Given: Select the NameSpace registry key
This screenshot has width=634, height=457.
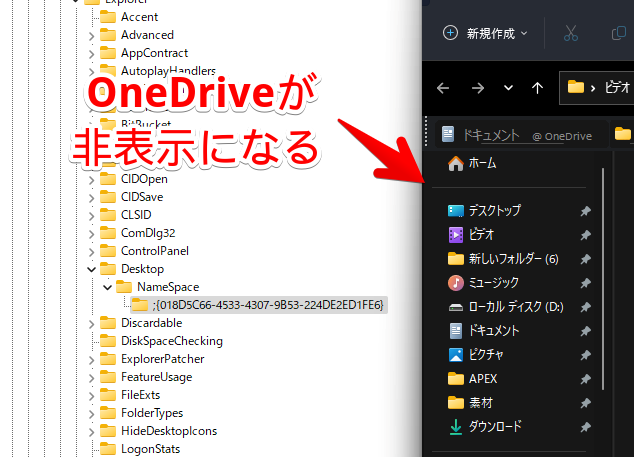Looking at the screenshot, I should [x=168, y=287].
